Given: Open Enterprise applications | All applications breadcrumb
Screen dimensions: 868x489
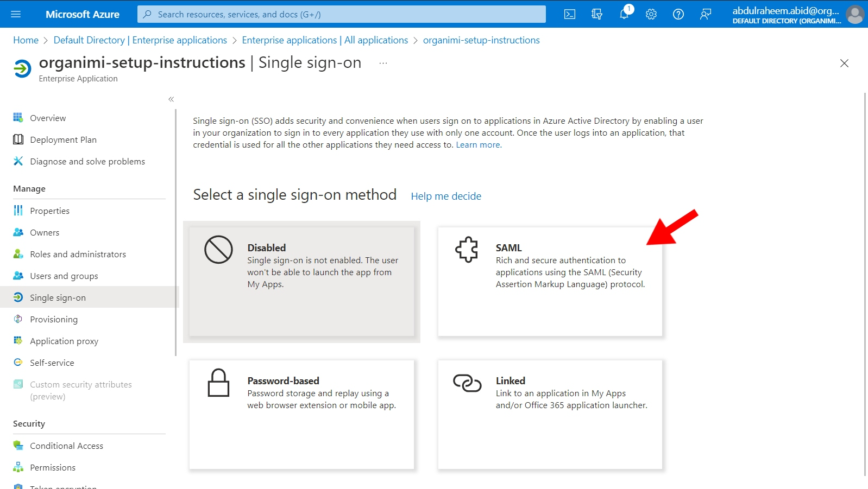Looking at the screenshot, I should pos(325,40).
